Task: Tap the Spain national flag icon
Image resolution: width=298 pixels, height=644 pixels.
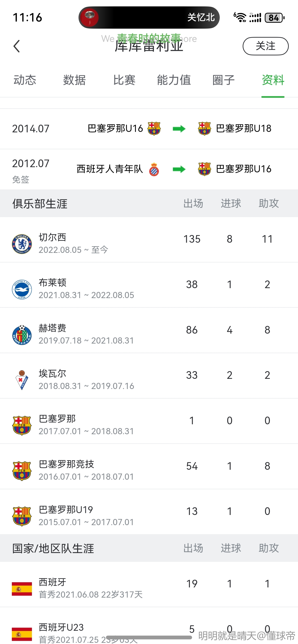Action: (22, 589)
